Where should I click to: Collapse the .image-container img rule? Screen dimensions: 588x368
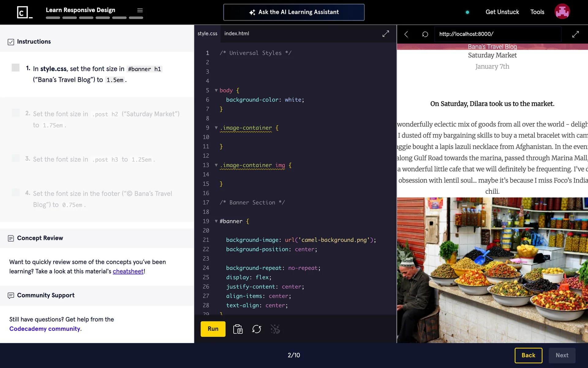point(216,165)
